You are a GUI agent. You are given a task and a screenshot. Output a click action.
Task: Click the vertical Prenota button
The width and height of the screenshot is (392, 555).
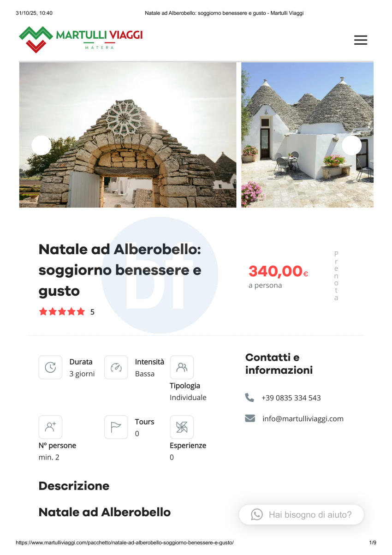click(336, 276)
